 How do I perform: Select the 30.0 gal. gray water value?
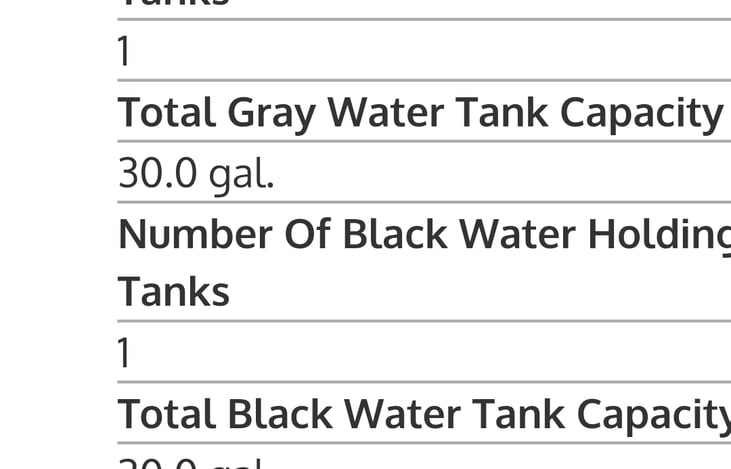(x=196, y=174)
